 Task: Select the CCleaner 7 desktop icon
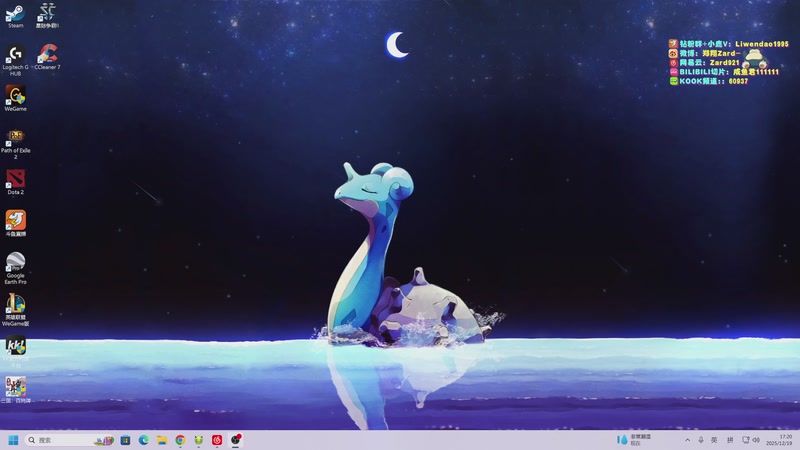(47, 57)
